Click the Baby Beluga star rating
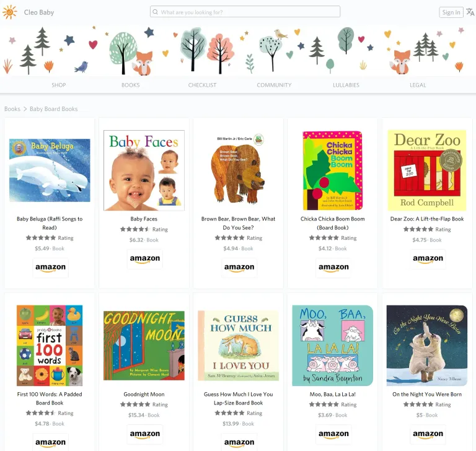The width and height of the screenshot is (476, 451). coord(41,238)
